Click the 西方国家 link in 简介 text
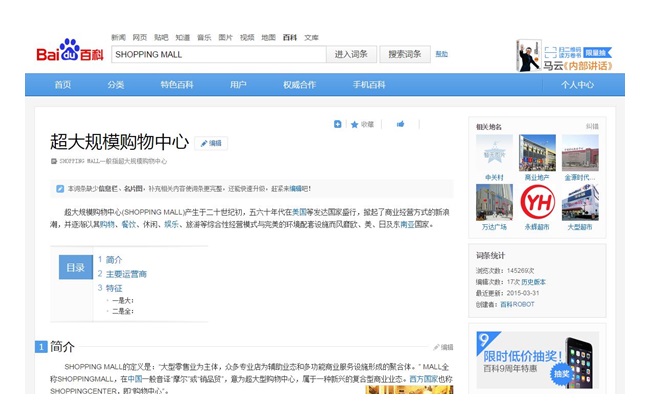This screenshot has height=419, width=650. point(424,379)
